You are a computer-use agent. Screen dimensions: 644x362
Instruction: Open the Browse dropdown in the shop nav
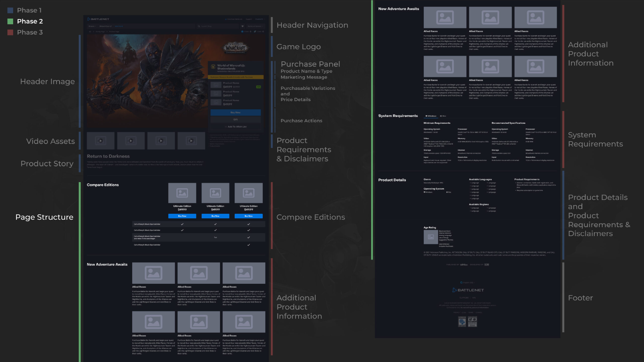point(92,26)
